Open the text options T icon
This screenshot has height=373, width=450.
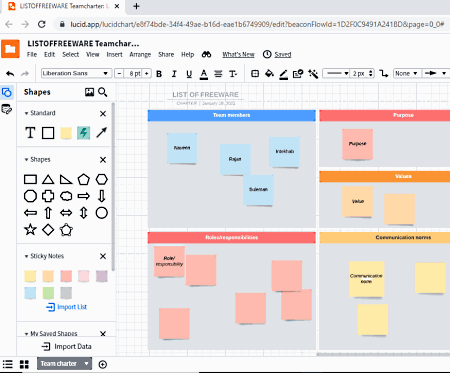coord(233,74)
